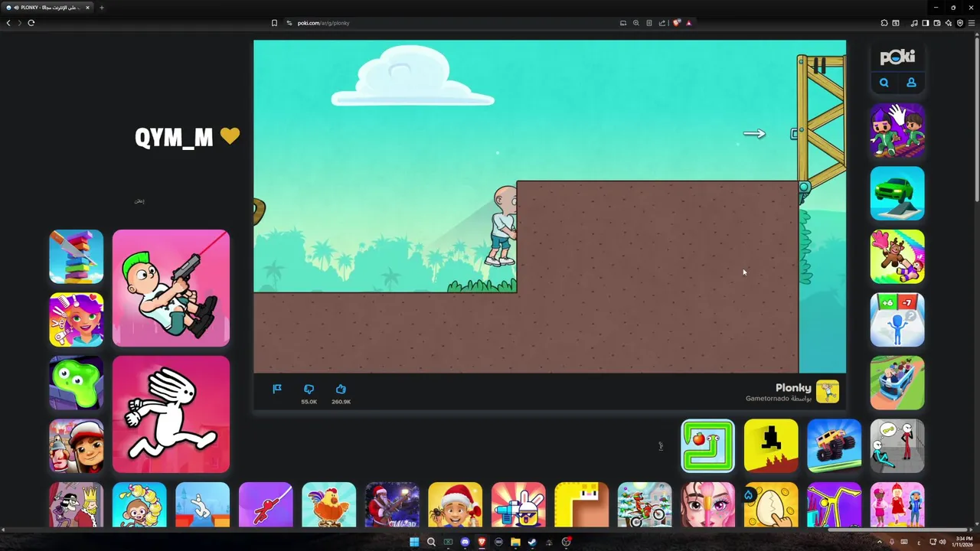The height and width of the screenshot is (551, 980).
Task: Open the browser hamburger menu
Action: (972, 23)
